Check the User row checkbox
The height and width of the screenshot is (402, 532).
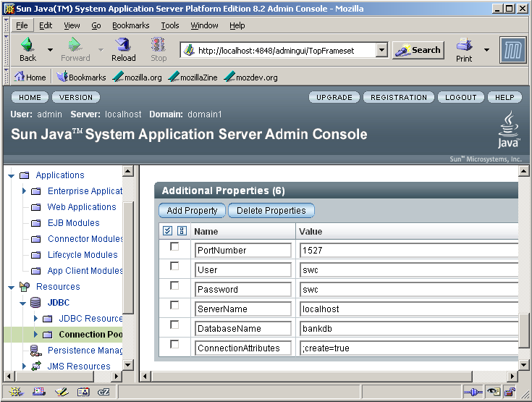(x=174, y=267)
